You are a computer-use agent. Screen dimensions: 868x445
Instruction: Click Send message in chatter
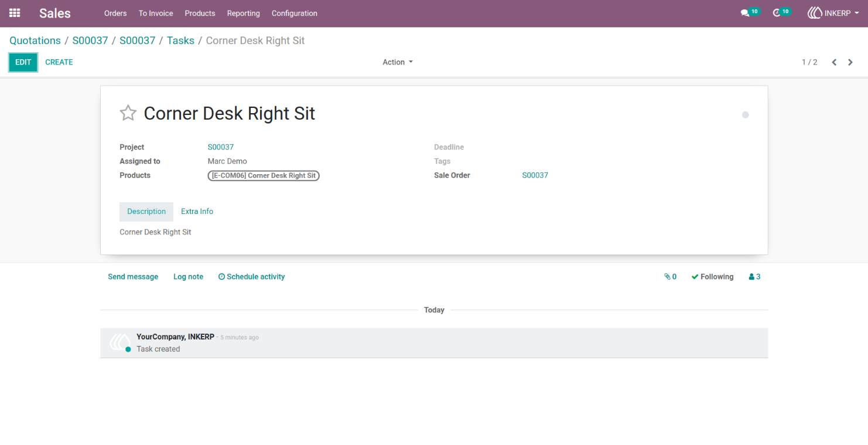click(133, 277)
